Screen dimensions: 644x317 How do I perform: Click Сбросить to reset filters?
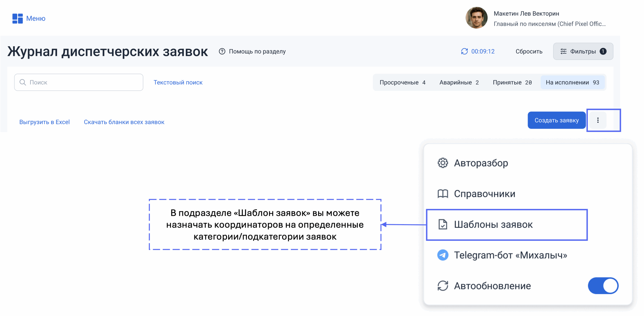529,51
